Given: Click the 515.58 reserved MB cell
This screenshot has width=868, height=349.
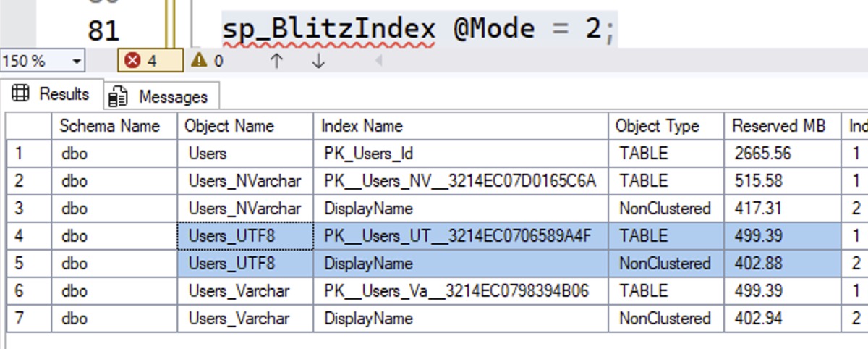Looking at the screenshot, I should point(783,181).
